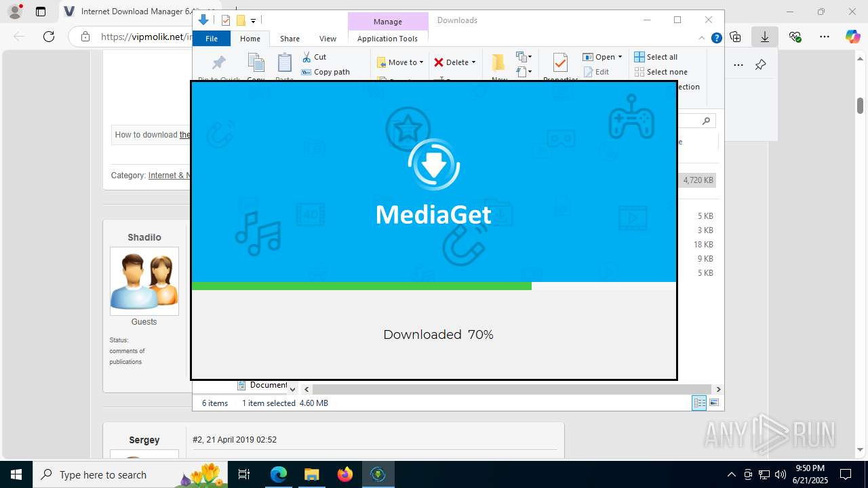Click the navigation pane down arrow

292,389
